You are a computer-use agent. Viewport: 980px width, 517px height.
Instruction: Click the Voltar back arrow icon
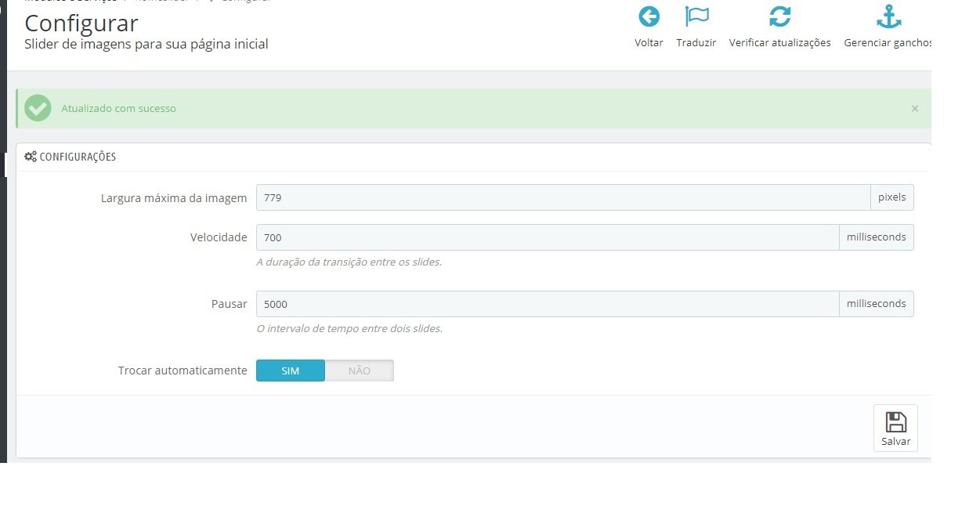(649, 16)
